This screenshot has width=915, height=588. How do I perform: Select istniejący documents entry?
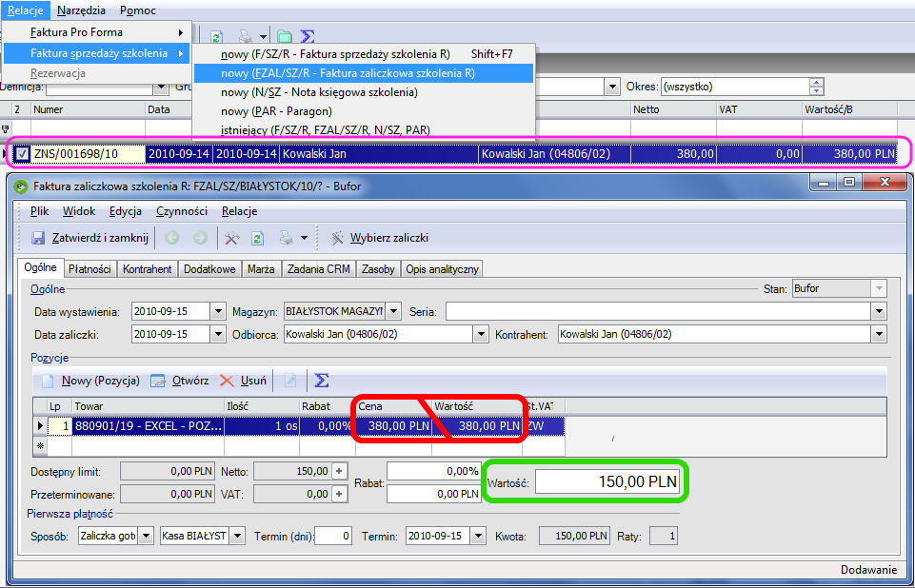pyautogui.click(x=364, y=129)
